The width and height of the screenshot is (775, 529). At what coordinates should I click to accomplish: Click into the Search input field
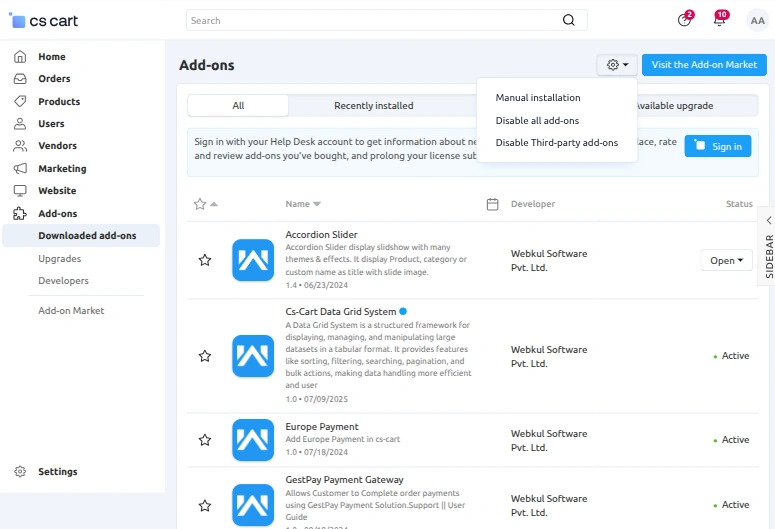coord(370,20)
